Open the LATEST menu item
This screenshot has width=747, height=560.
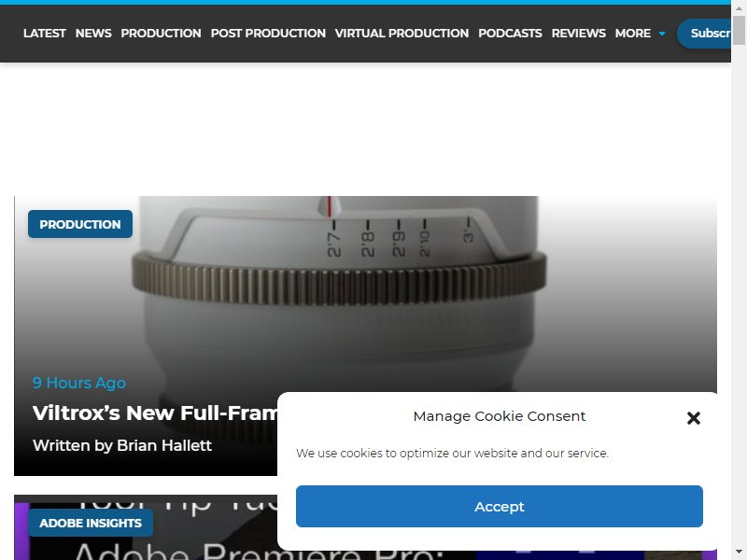click(44, 34)
